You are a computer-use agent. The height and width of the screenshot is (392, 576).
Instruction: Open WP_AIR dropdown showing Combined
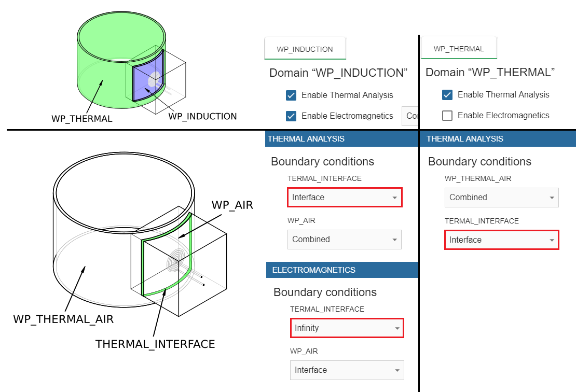tap(345, 240)
